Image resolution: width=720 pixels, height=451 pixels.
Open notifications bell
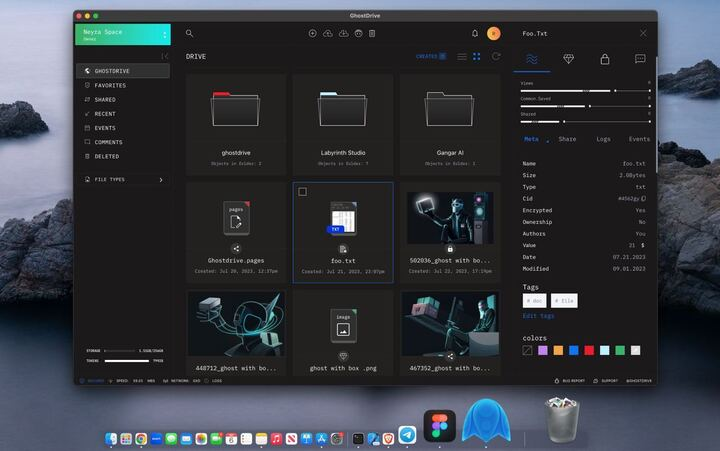click(475, 34)
